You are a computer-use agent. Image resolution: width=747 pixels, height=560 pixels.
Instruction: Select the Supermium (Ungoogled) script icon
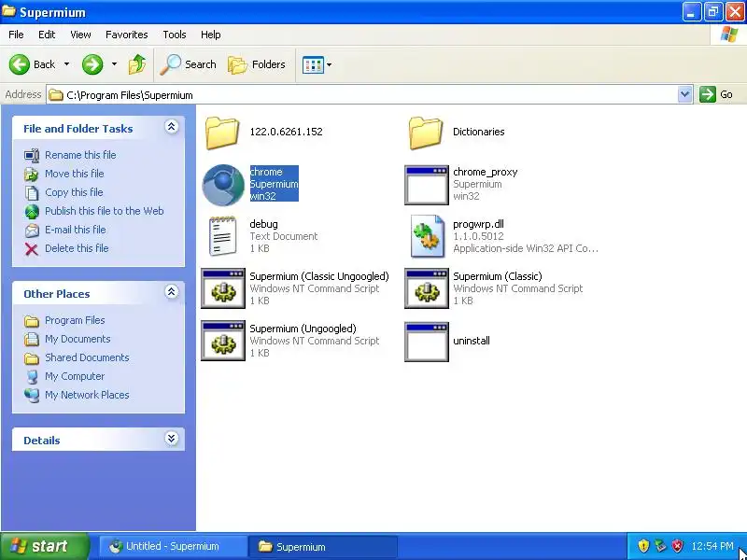223,341
